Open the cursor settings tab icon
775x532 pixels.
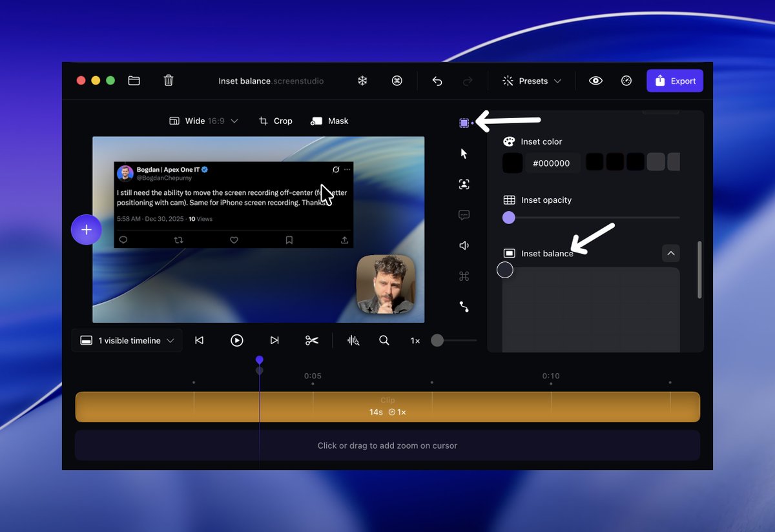(x=464, y=154)
